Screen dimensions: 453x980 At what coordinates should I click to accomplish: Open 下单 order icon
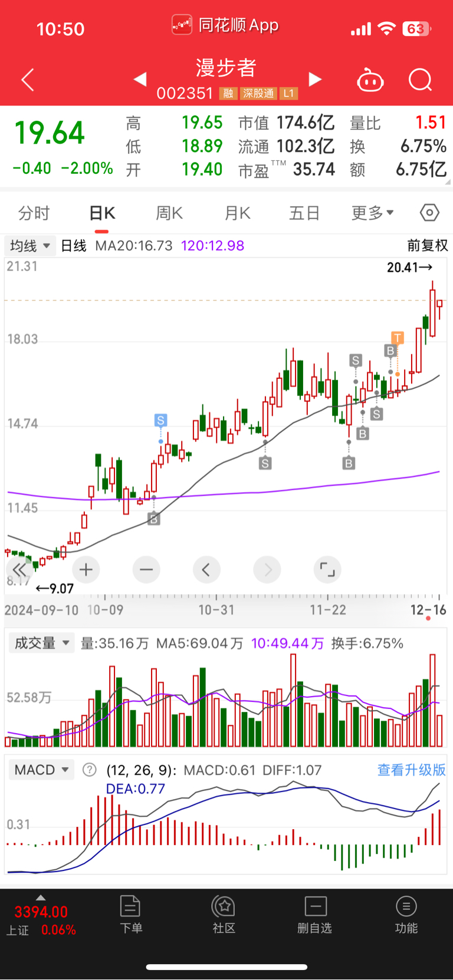[x=130, y=915]
